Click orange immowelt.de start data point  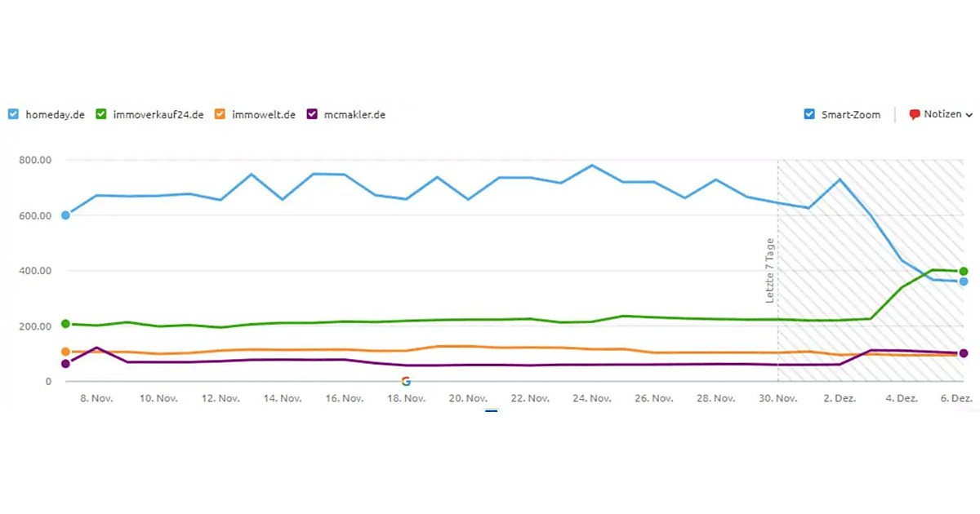point(65,352)
